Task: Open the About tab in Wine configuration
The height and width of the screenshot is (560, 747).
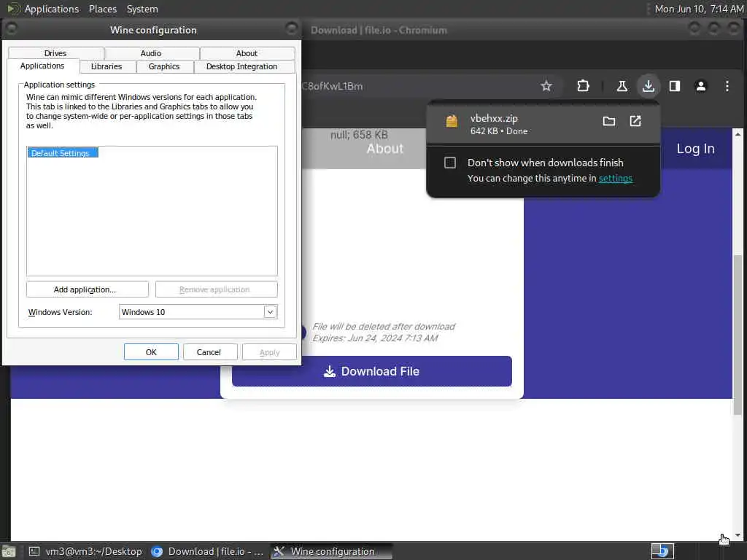Action: point(247,53)
